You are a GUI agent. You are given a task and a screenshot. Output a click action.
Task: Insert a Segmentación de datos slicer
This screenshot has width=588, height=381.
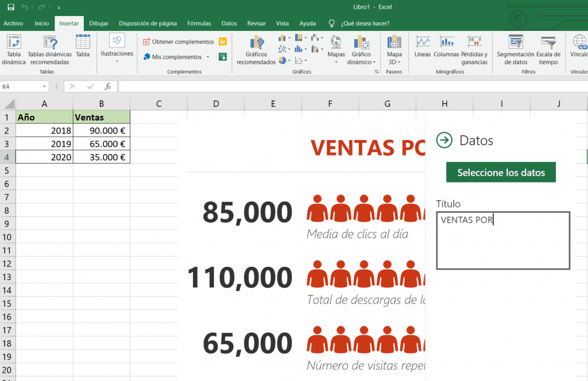coord(516,49)
